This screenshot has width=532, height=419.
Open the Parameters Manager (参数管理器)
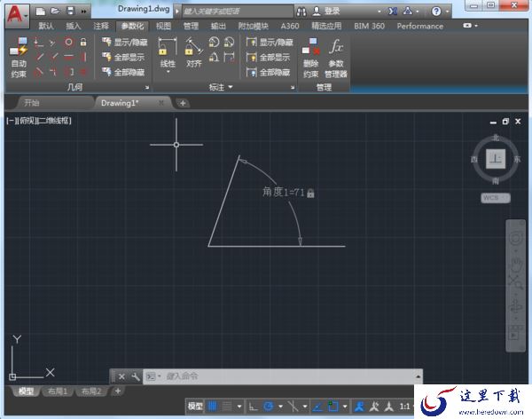click(x=336, y=58)
